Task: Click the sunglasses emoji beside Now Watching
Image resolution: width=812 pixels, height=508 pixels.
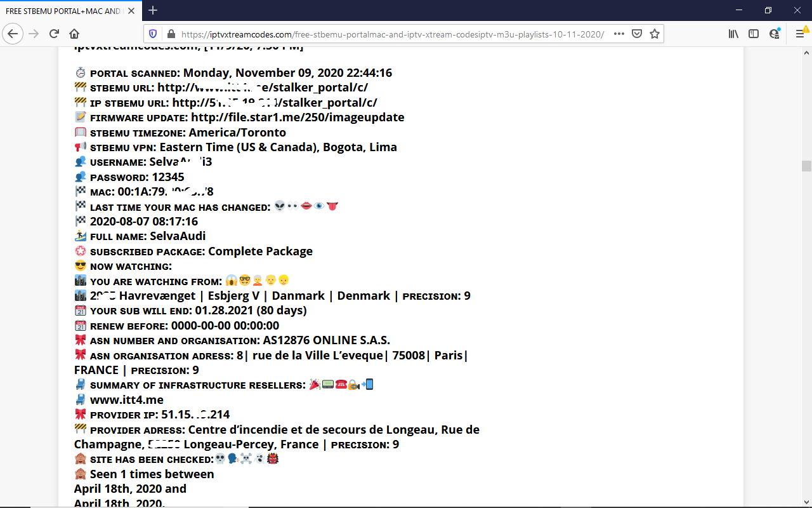Action: pos(81,266)
